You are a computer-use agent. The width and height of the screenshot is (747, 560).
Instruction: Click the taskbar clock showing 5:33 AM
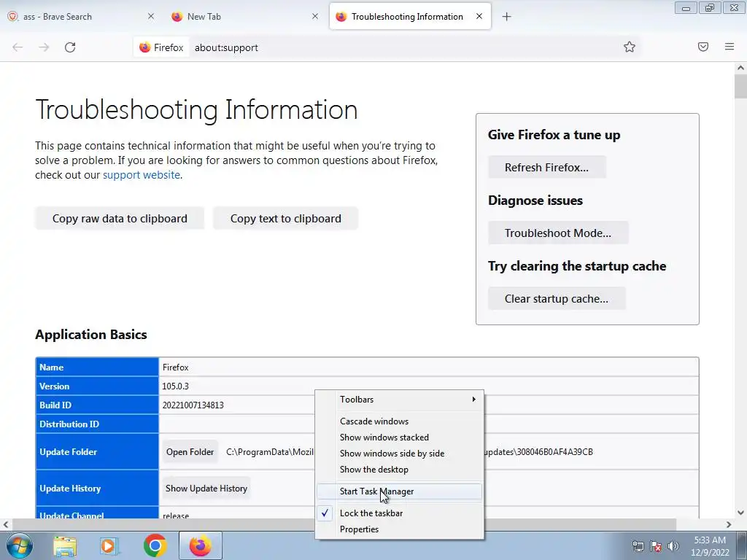coord(710,546)
